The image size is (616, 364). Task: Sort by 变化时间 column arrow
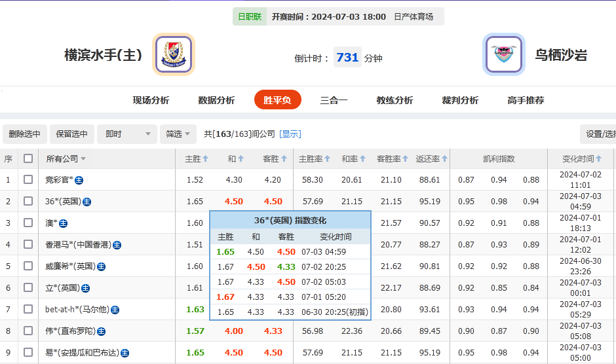point(598,158)
